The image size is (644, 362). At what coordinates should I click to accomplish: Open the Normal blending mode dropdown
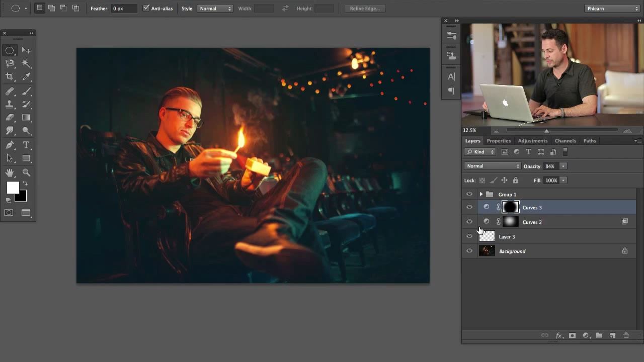coord(493,166)
